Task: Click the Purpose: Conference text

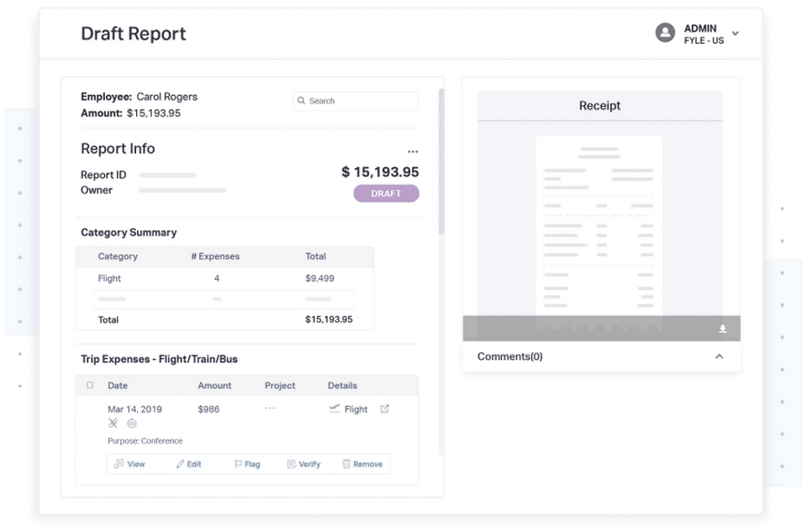Action: 145,441
